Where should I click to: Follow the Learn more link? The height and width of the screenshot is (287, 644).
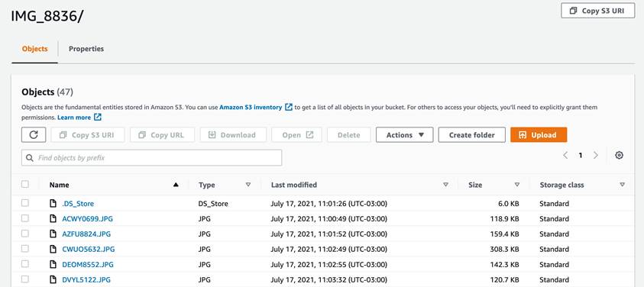(74, 118)
